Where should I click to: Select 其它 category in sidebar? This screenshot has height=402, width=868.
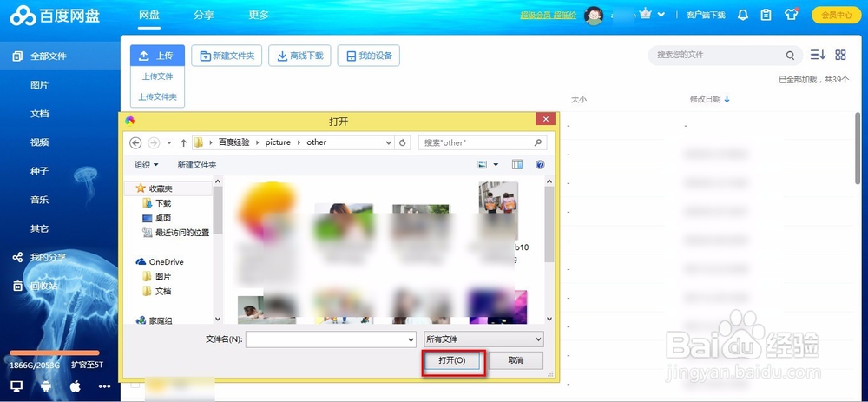tap(39, 228)
